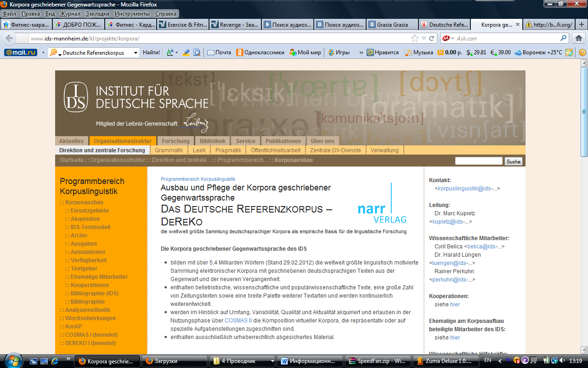This screenshot has width=588, height=368.
Task: Click the URL address field
Action: [219, 39]
